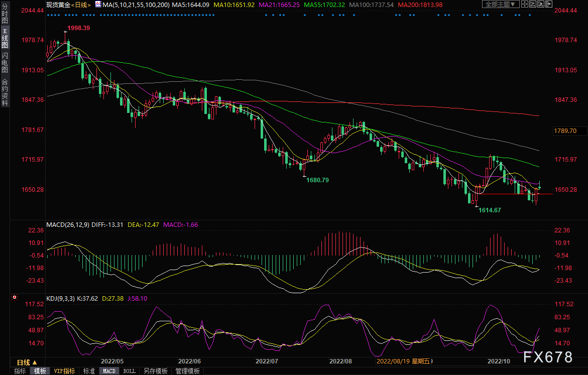Click the 1998.39 high price label
The width and height of the screenshot is (588, 375).
point(79,28)
